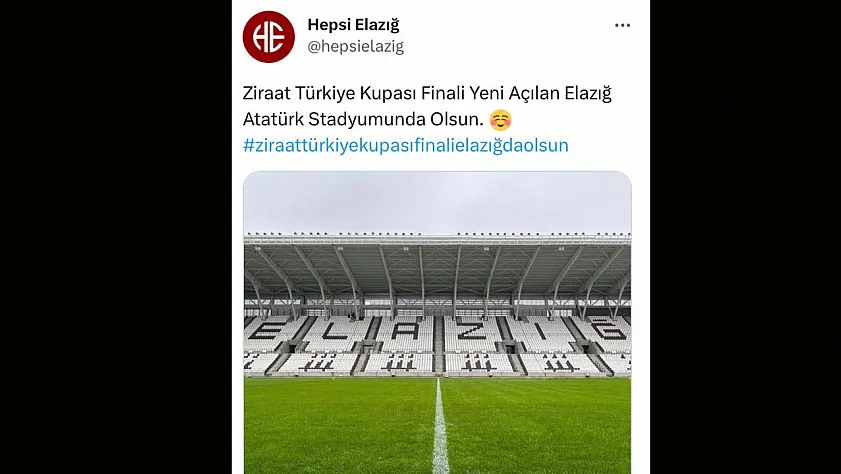
Task: Open the @hepsielazig handle link
Action: 356,47
